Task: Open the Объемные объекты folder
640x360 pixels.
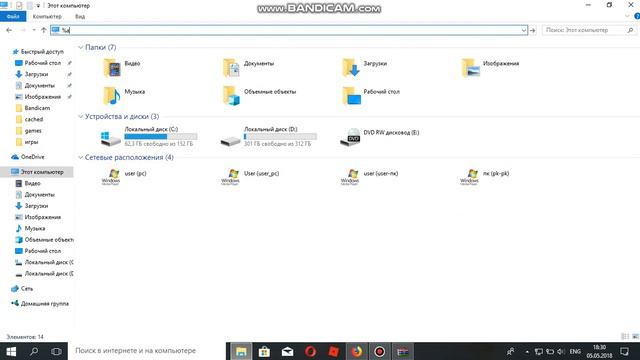Action: pos(260,96)
